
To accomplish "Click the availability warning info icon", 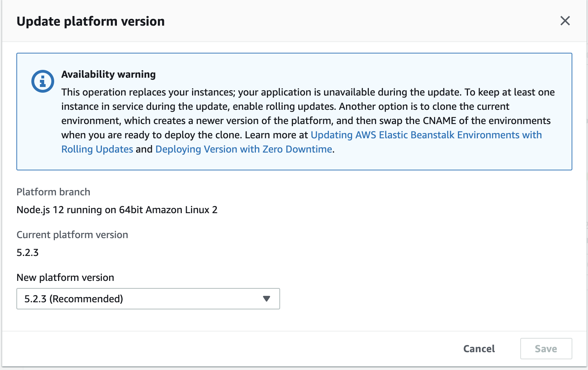I will tap(42, 81).
